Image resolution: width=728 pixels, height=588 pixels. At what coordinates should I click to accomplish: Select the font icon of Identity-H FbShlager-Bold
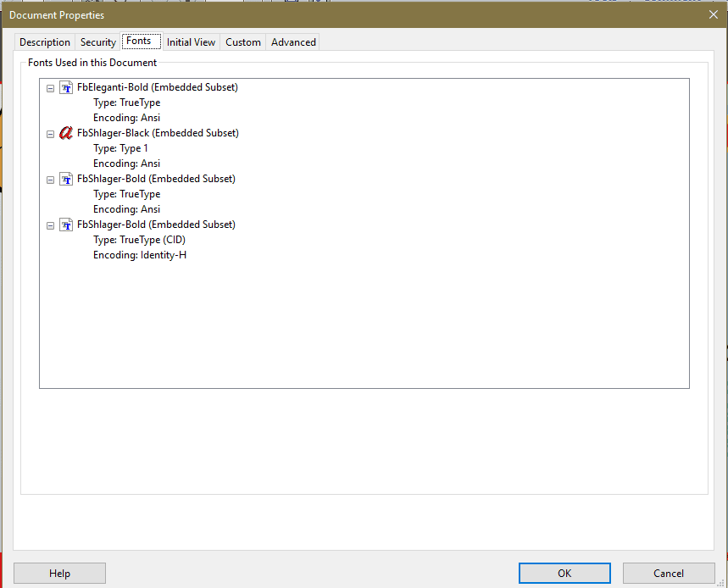(x=66, y=225)
